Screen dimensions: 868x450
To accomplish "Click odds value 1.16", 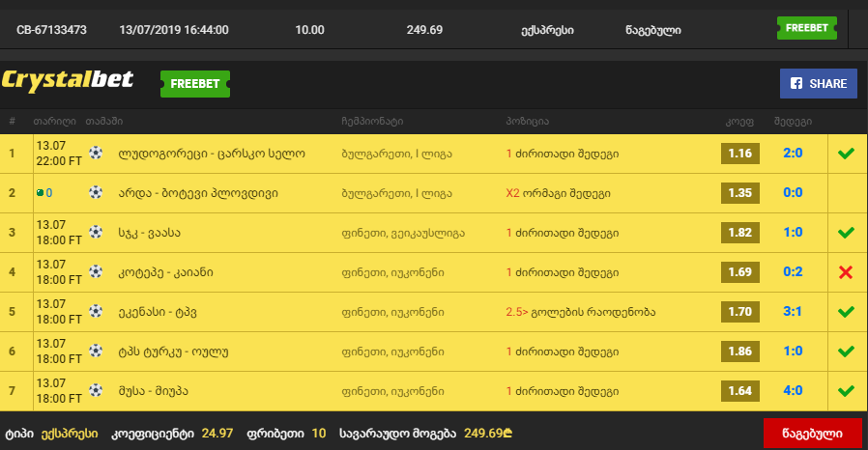I will [x=740, y=154].
